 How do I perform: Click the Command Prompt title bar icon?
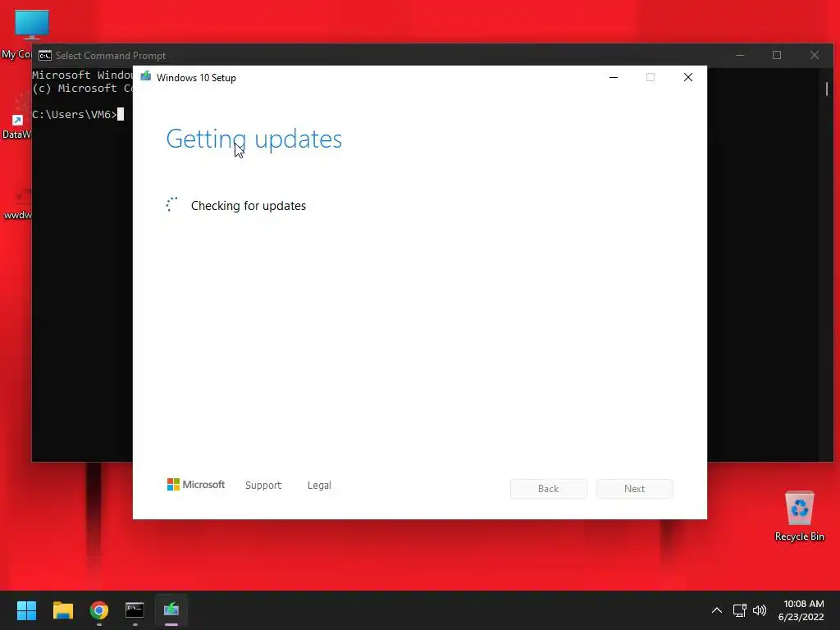click(x=45, y=56)
